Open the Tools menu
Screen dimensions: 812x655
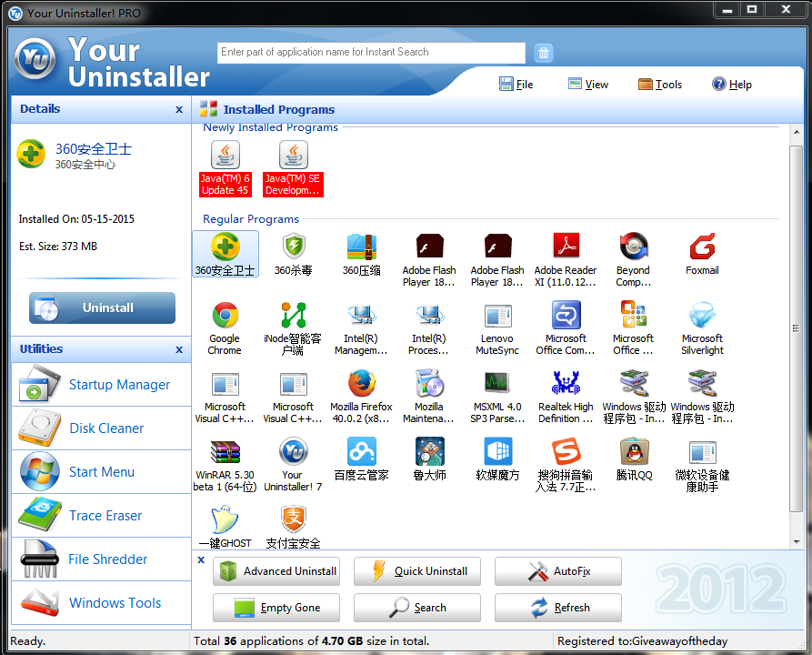660,84
